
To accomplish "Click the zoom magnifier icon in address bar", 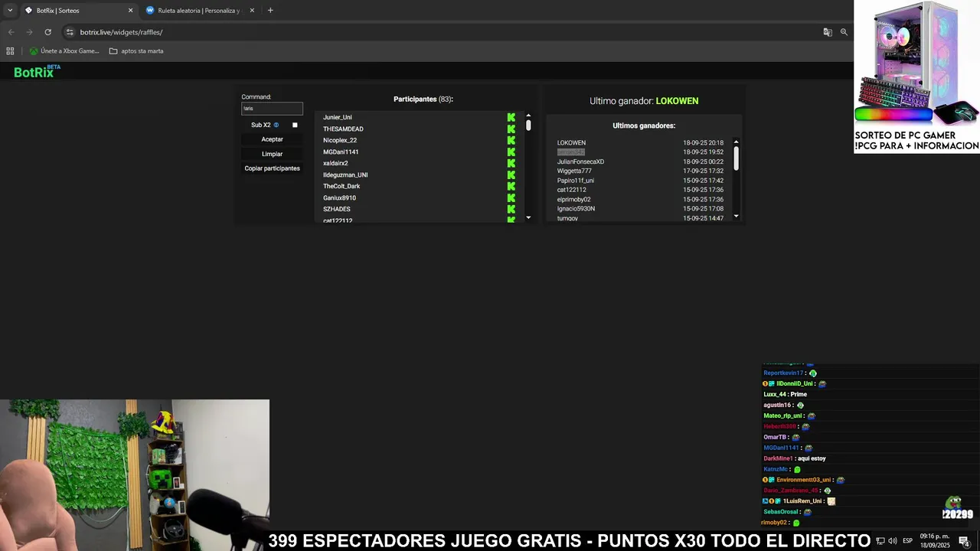I will (844, 32).
